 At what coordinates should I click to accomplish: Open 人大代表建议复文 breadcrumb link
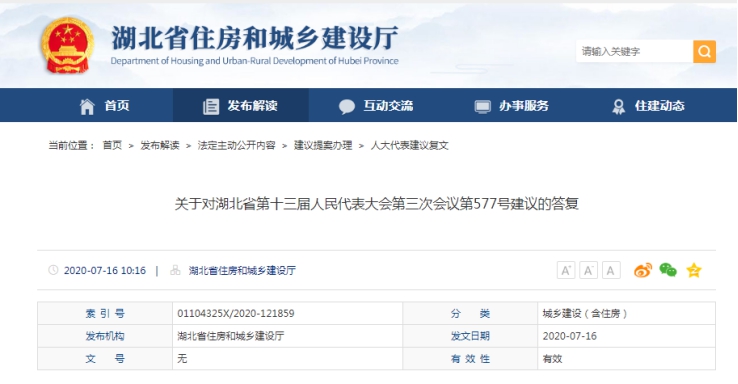409,145
